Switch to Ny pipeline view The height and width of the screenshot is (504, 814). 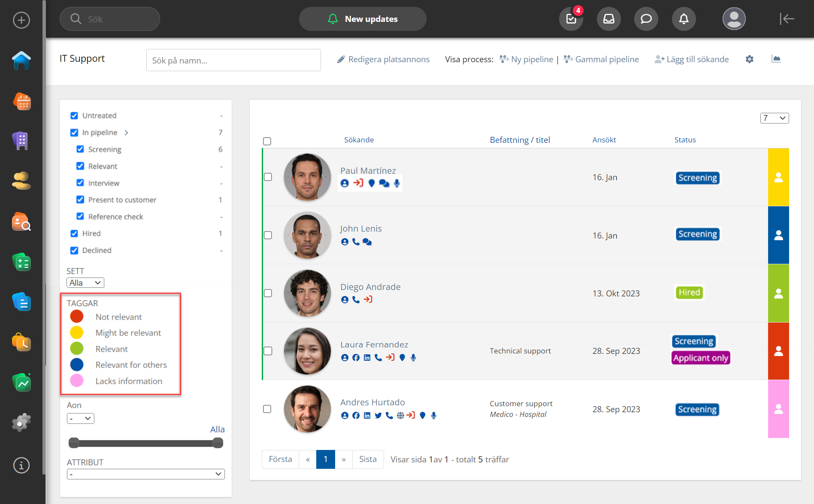[527, 59]
